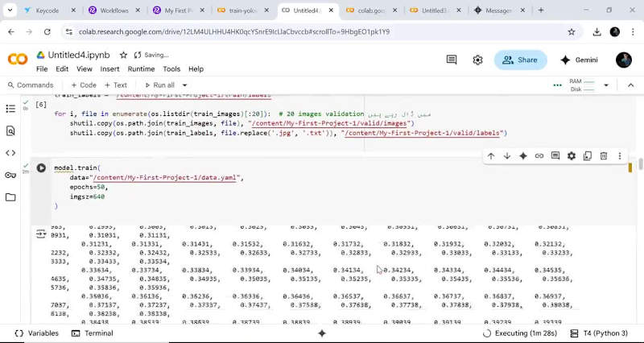This screenshot has width=644, height=343.
Task: Add a Text cell button
Action: click(x=116, y=85)
